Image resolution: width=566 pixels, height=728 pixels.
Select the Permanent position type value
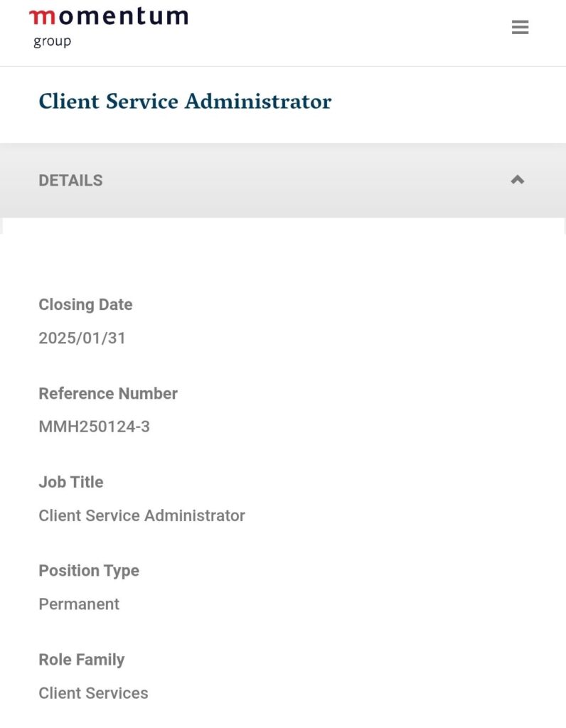tap(79, 604)
